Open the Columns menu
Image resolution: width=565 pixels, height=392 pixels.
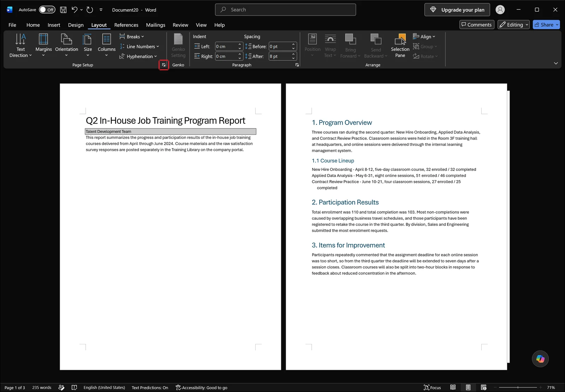[x=107, y=45]
